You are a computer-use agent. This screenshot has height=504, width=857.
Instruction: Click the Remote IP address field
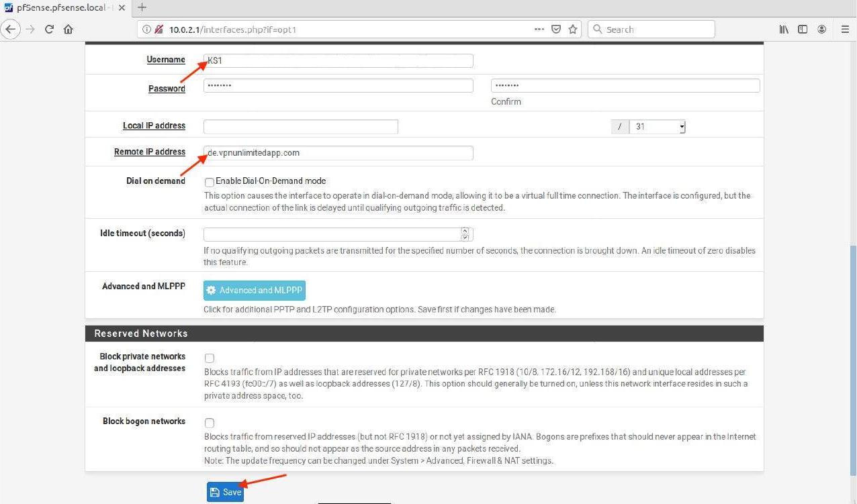[339, 153]
